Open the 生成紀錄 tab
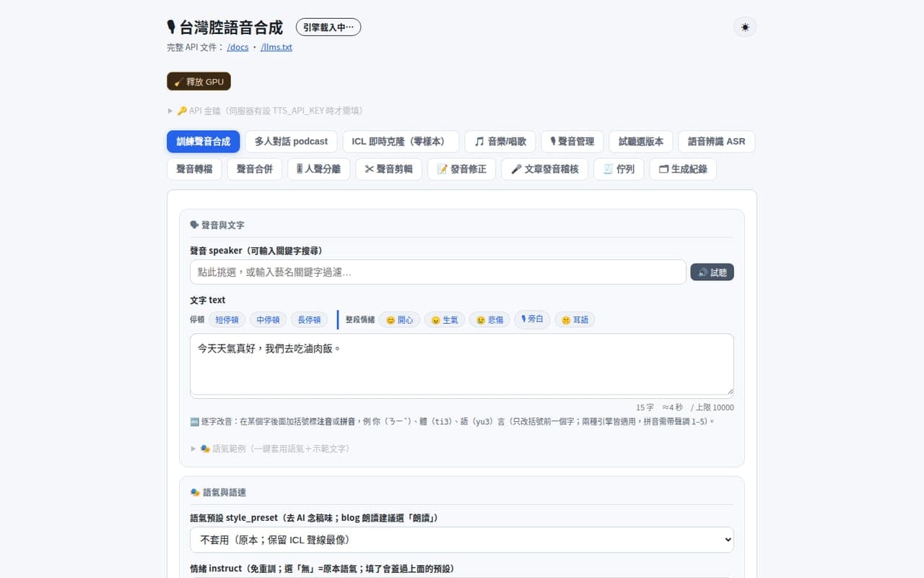Image resolution: width=924 pixels, height=578 pixels. tap(683, 169)
